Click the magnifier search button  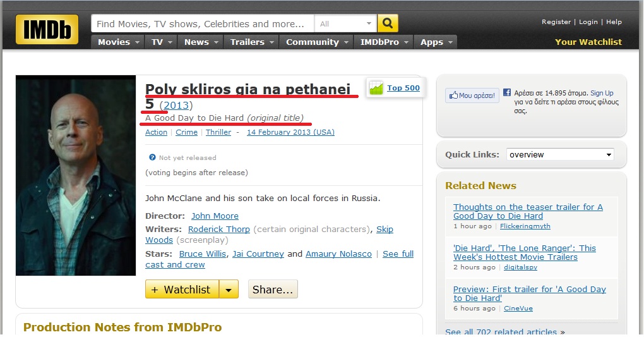coord(388,23)
